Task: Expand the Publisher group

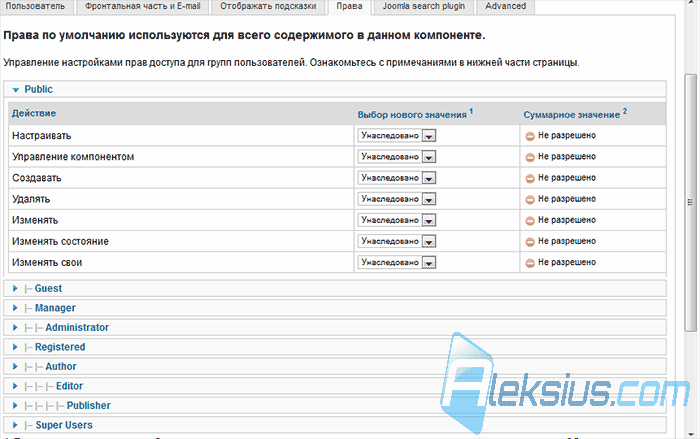Action: [335, 406]
